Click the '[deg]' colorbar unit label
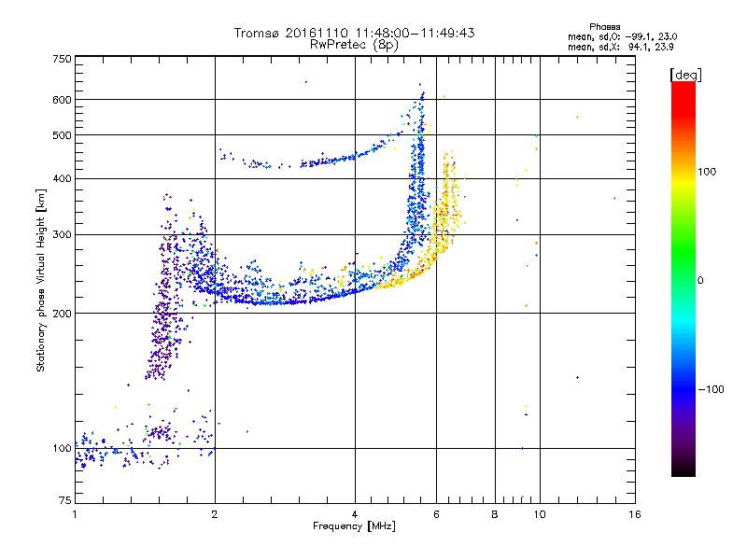 [685, 75]
